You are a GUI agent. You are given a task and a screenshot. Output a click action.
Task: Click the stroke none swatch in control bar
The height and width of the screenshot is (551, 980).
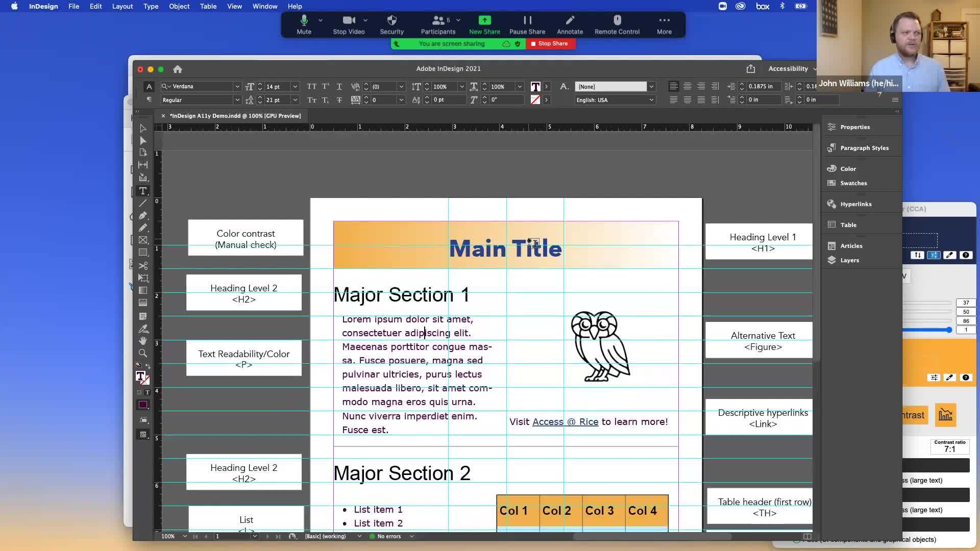click(x=535, y=100)
